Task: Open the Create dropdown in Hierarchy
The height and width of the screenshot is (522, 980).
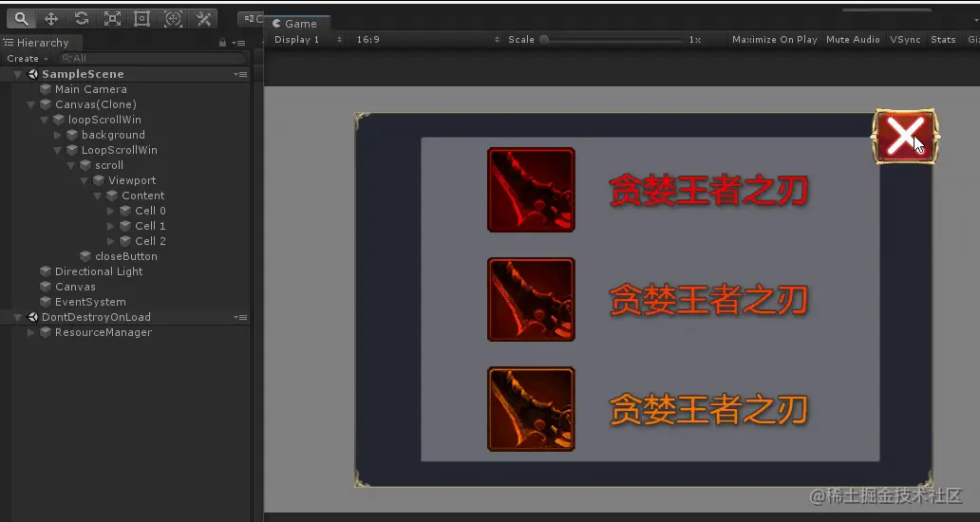Action: [x=28, y=58]
